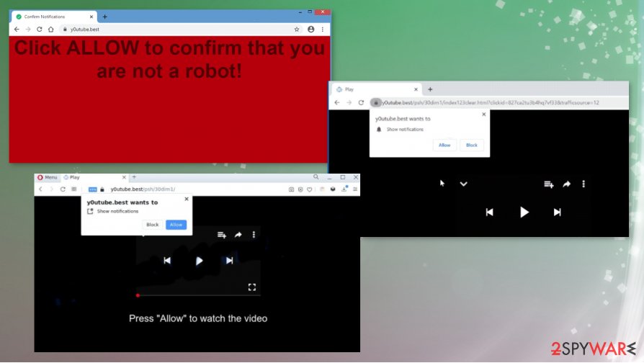Play the video in right window player

coord(524,212)
